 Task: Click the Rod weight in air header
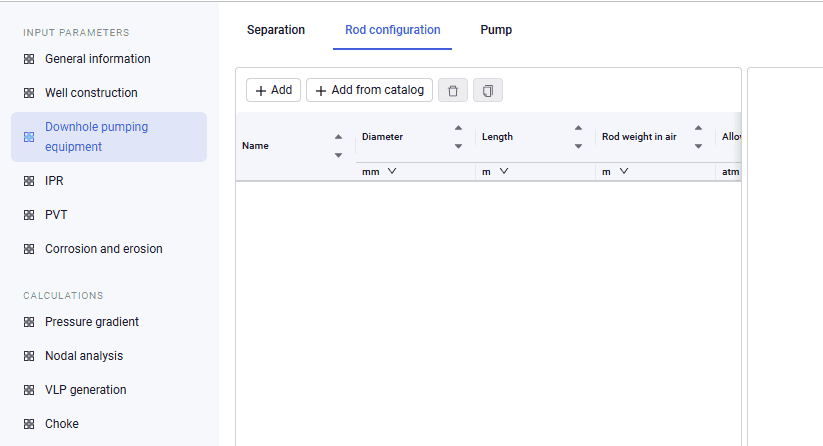[x=639, y=137]
